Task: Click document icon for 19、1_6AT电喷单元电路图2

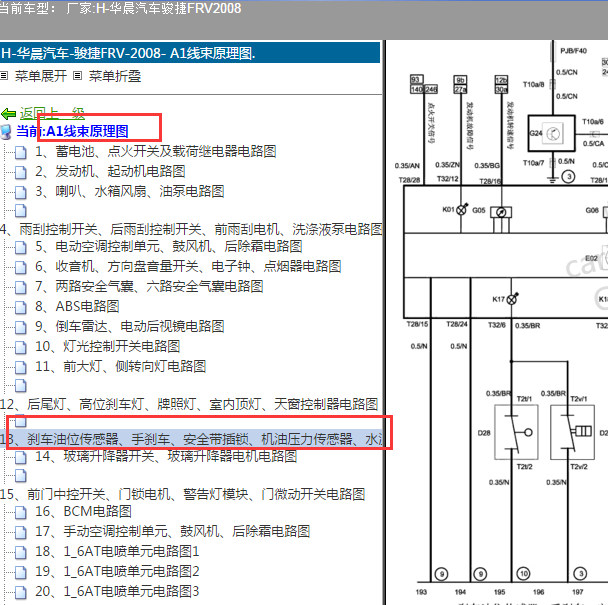Action: tap(21, 572)
